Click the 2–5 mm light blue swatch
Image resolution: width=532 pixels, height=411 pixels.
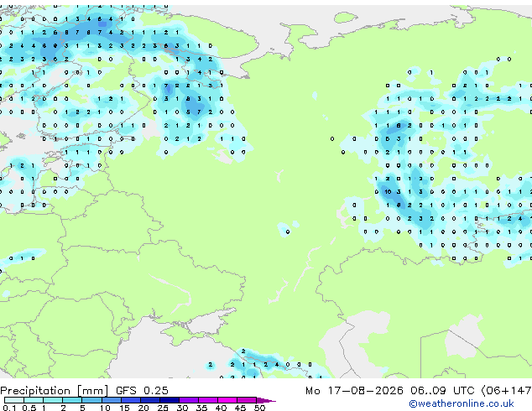(x=72, y=400)
